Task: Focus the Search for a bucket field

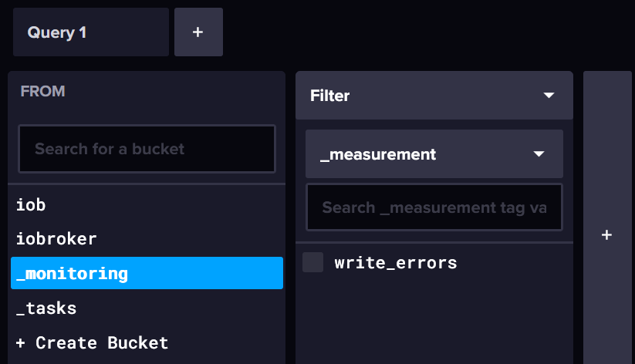Action: 147,149
